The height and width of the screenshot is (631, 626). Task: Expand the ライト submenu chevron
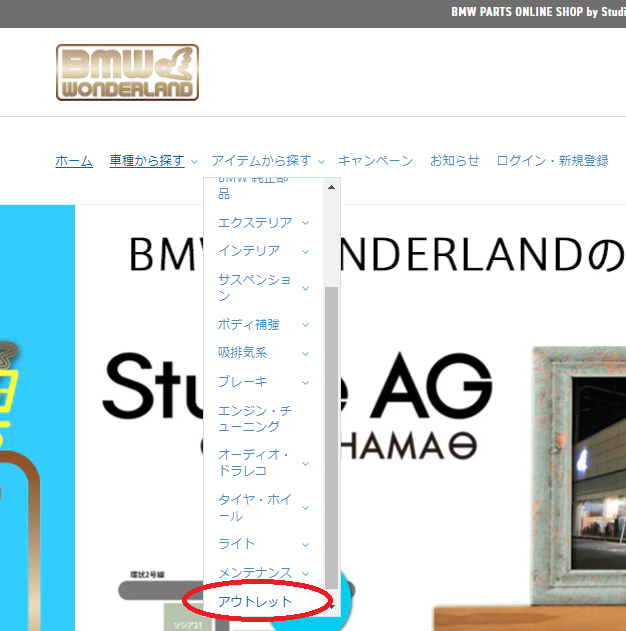(x=306, y=545)
